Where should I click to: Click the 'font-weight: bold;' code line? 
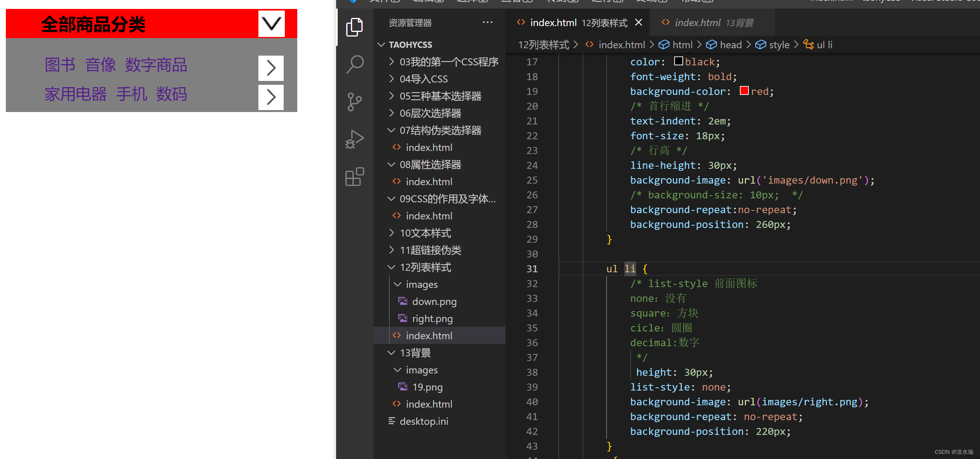(x=684, y=77)
